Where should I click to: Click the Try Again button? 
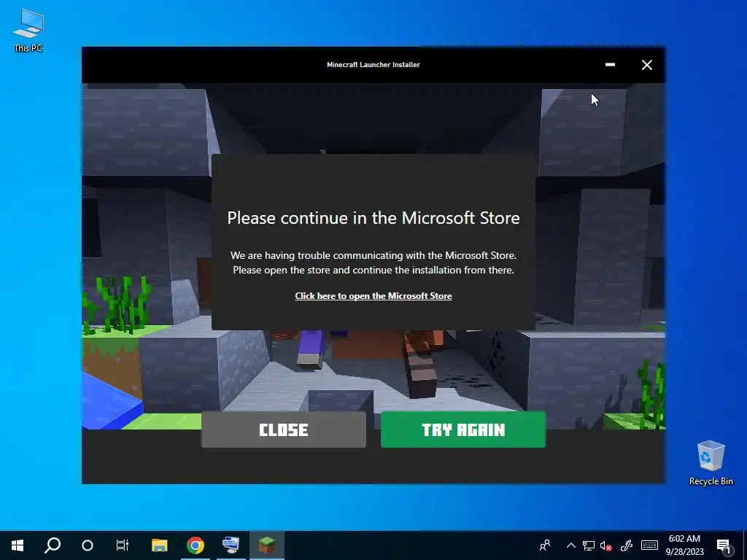coord(462,429)
